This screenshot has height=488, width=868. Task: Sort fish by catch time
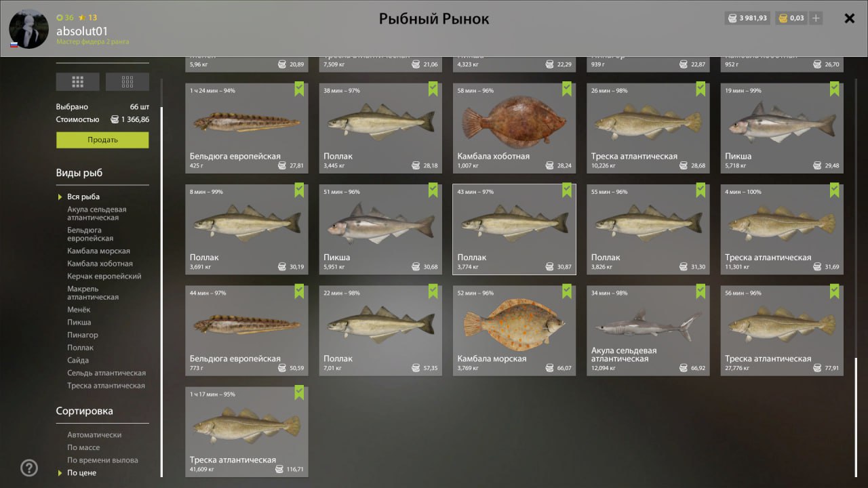click(x=102, y=460)
